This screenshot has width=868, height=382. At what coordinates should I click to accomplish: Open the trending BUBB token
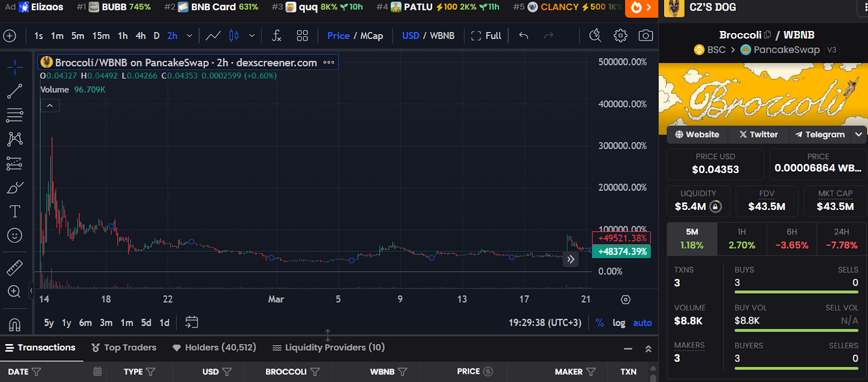113,7
